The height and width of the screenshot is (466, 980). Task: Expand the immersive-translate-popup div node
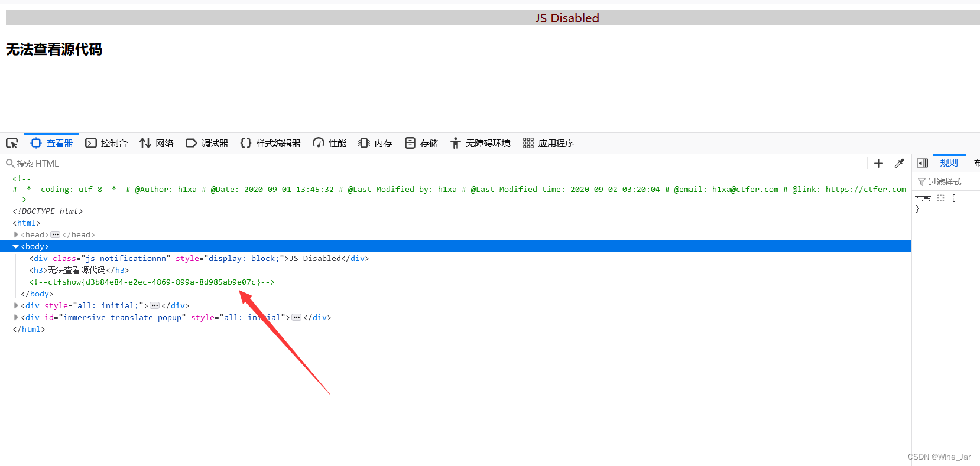pyautogui.click(x=16, y=317)
